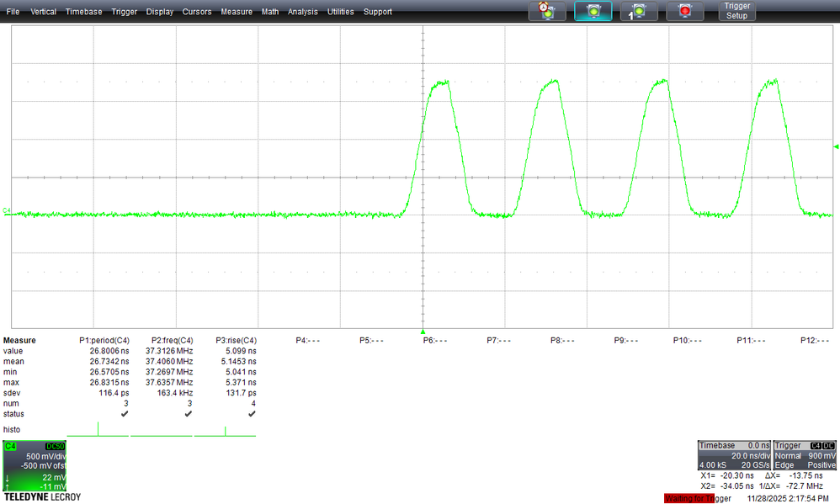This screenshot has width=840, height=504.
Task: Open Trigger Setup dialog
Action: pos(736,11)
